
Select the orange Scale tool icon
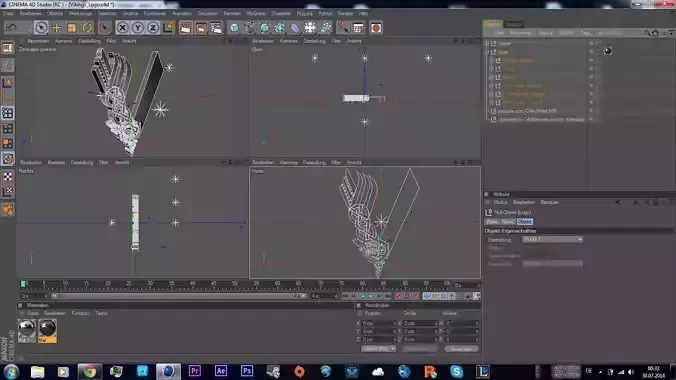pyautogui.click(x=72, y=28)
